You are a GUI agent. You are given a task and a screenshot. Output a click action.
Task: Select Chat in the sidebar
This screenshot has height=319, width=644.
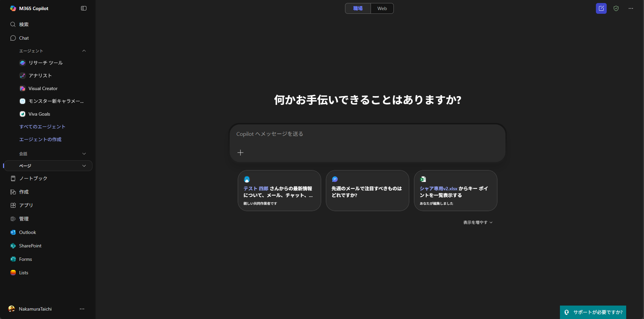pyautogui.click(x=24, y=38)
